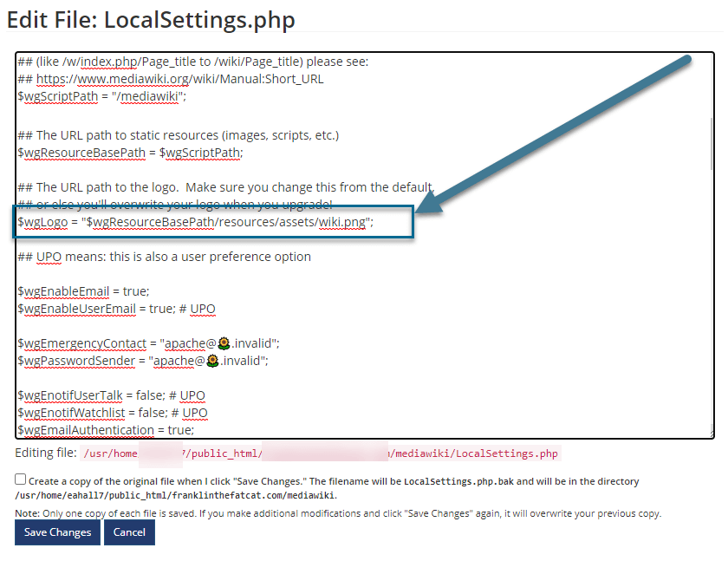
Task: Click the $wgScriptPath = "/mediawiki" line
Action: click(x=102, y=96)
